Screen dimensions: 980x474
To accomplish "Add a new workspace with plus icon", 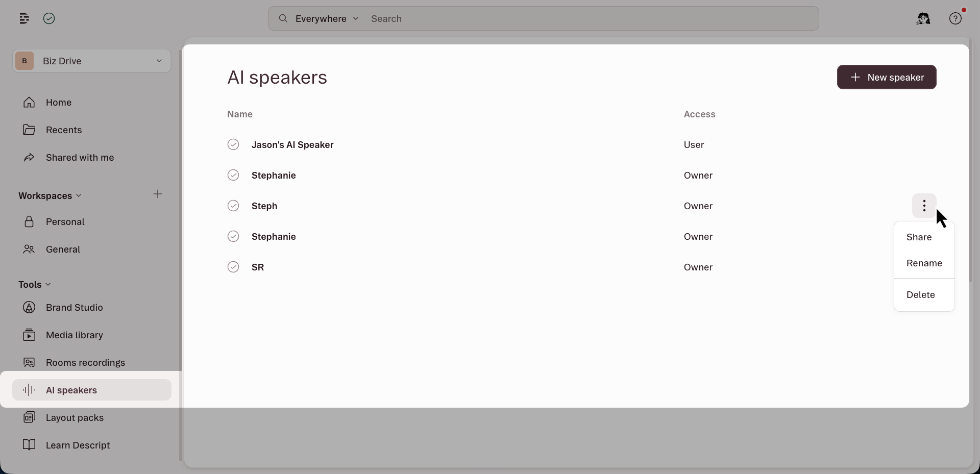I will pos(158,194).
